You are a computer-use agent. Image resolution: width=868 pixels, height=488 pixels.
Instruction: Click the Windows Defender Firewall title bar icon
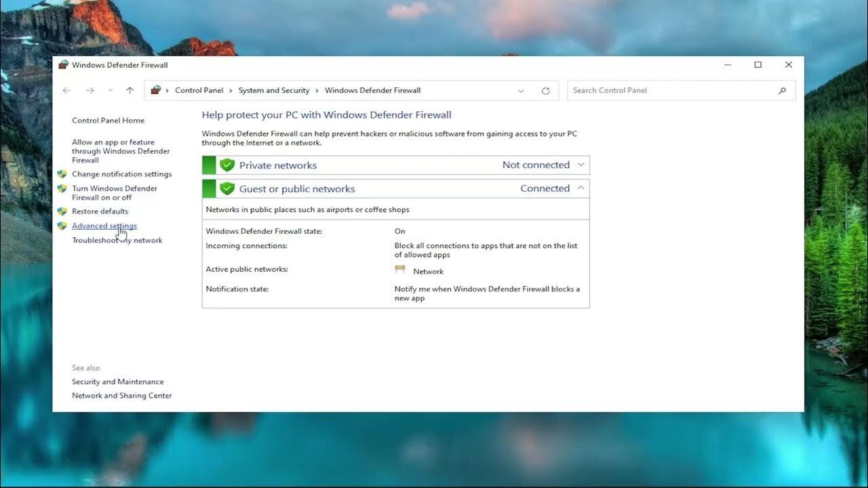point(63,64)
